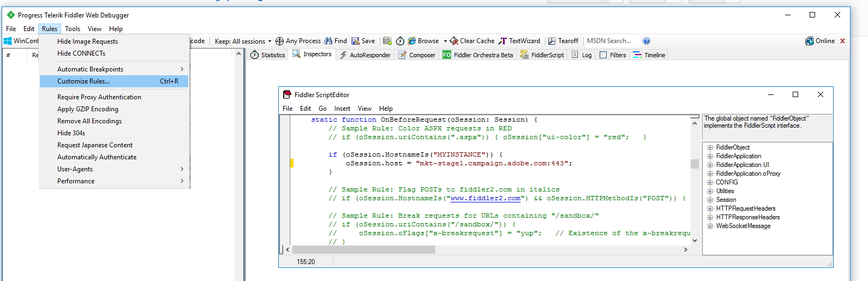Toggle the Hide Image Requests rule
The image size is (868, 281).
87,41
